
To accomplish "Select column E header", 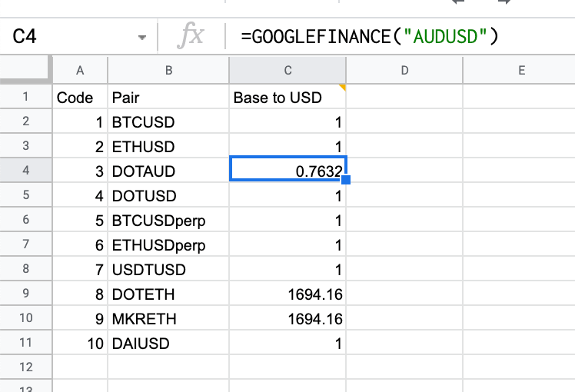I will pyautogui.click(x=520, y=71).
